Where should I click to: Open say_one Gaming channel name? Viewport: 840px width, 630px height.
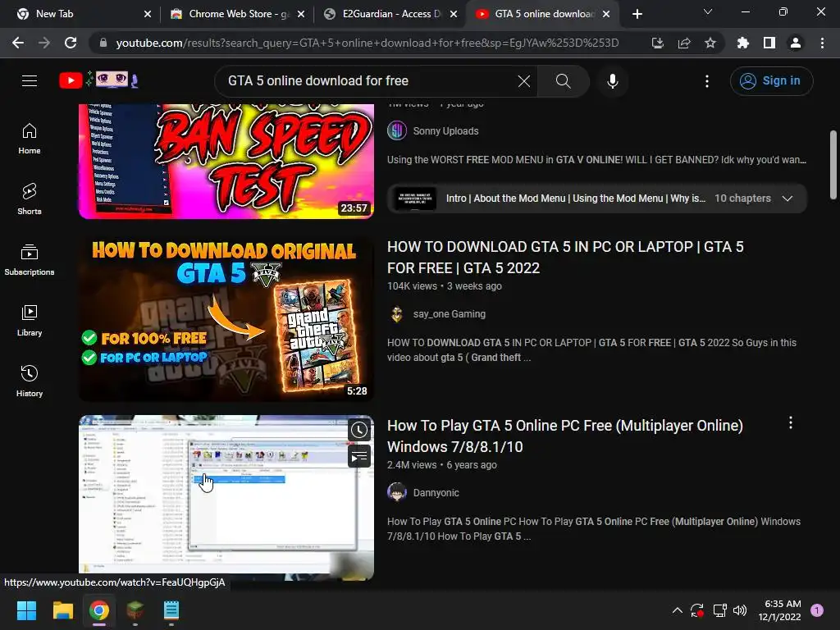450,314
